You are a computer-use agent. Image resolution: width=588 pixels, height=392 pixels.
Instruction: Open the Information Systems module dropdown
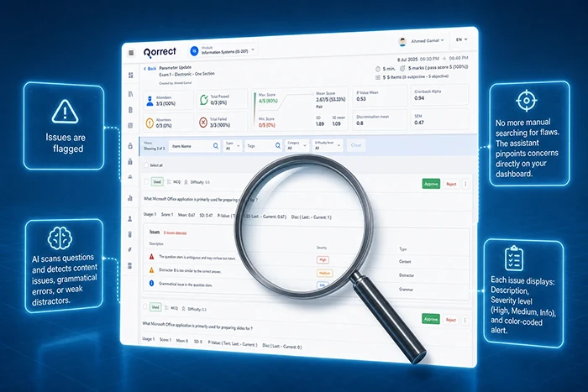(223, 50)
